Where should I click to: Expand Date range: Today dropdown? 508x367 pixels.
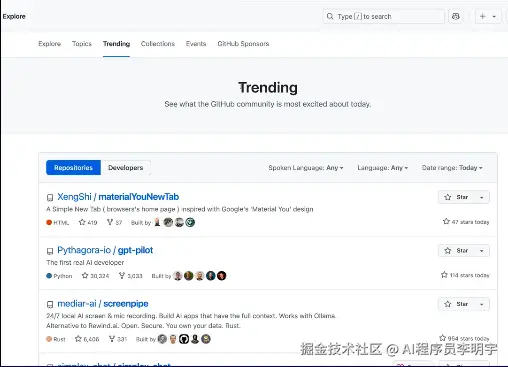tap(452, 168)
